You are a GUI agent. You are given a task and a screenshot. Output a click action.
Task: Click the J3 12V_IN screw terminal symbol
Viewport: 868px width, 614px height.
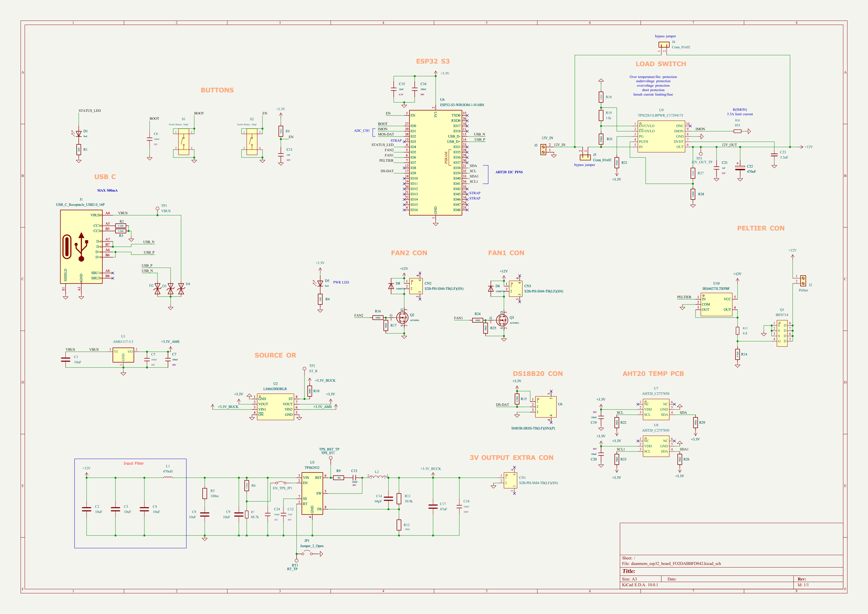[543, 149]
